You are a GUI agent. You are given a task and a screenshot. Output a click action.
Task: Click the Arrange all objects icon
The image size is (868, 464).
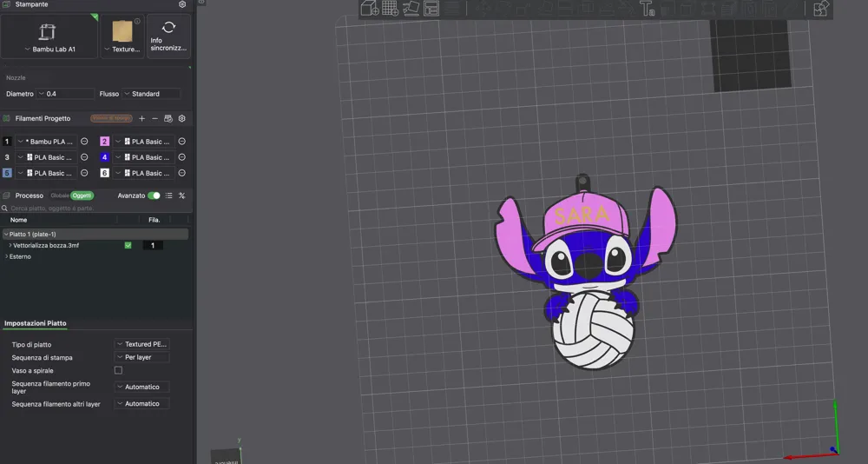tap(431, 9)
